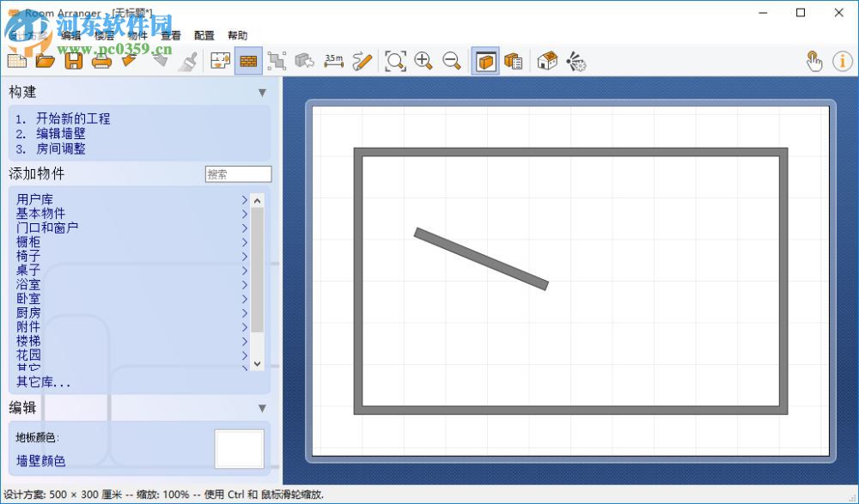Select the 花园 category row
859x504 pixels.
pos(131,355)
